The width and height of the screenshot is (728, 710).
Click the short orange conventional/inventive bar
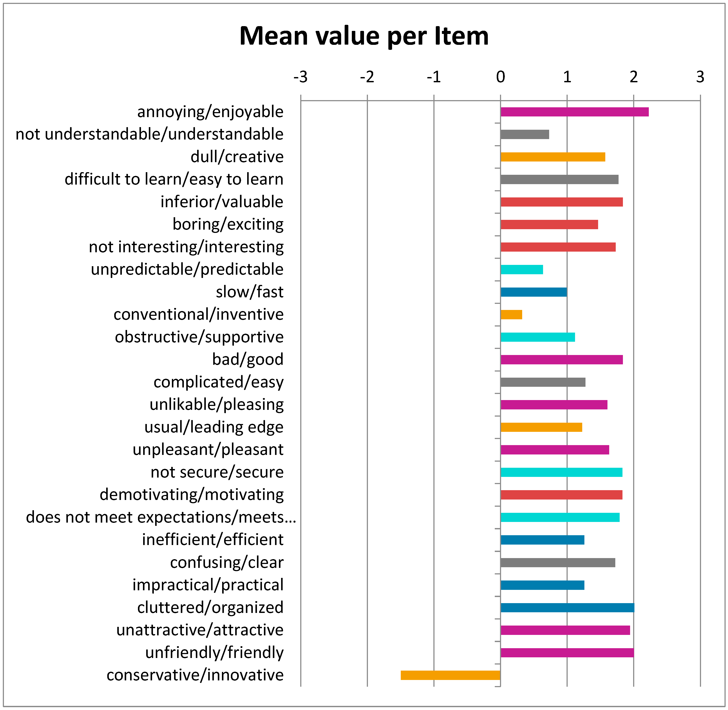pos(511,315)
